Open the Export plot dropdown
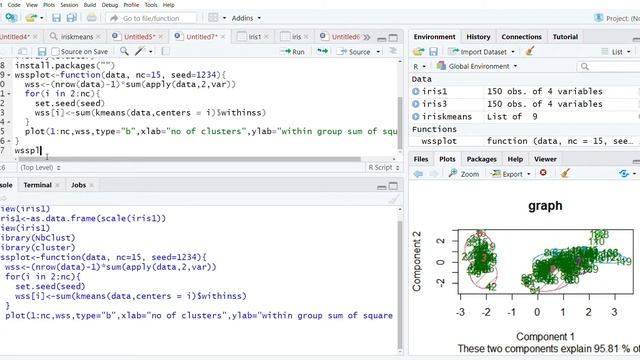 click(510, 174)
